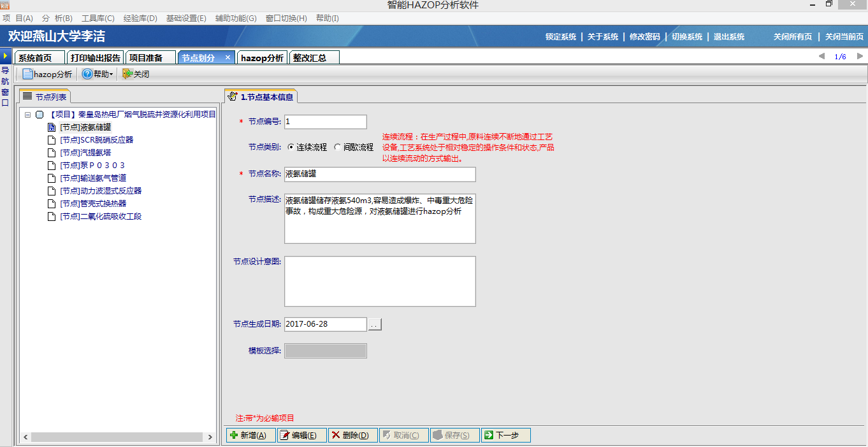Click the 液氨储罐 node document icon
868x447 pixels.
coord(52,127)
